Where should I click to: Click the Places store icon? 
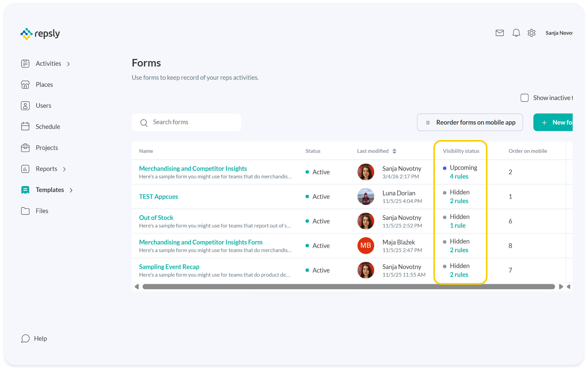[25, 85]
